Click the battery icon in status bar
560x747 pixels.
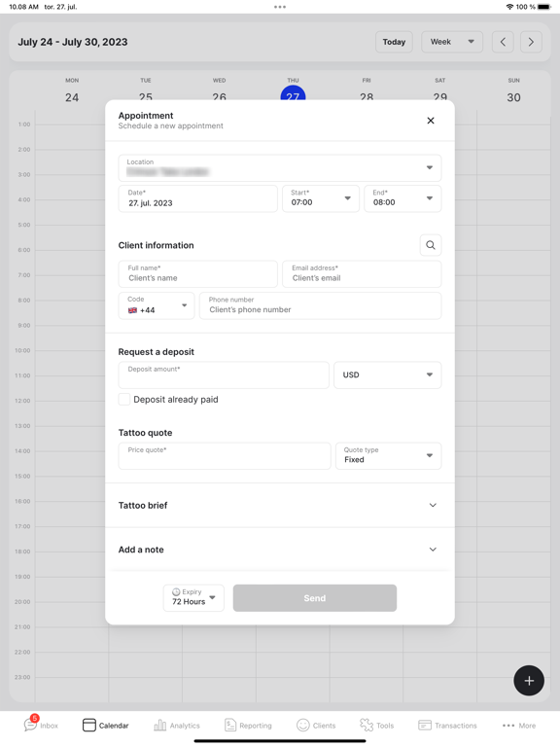(x=543, y=7)
